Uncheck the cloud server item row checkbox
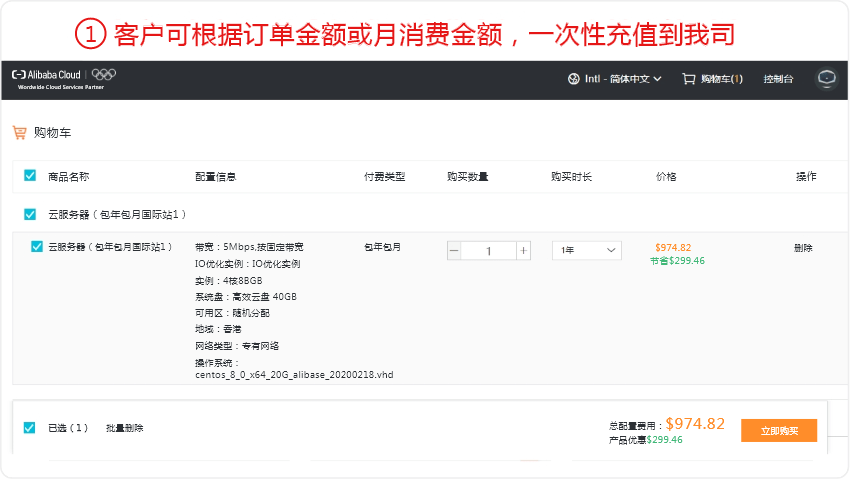The height and width of the screenshot is (479, 850). pos(37,247)
